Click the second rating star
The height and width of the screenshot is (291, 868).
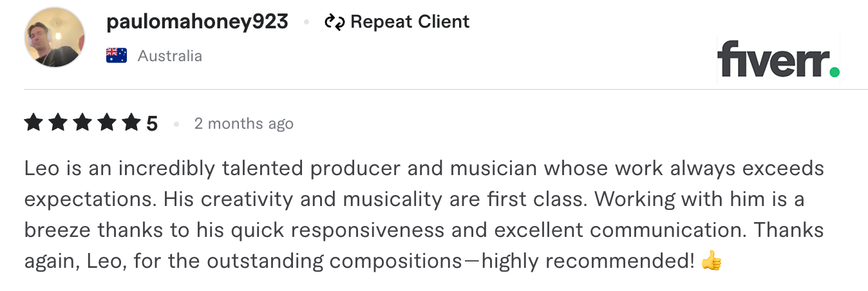coord(58,122)
